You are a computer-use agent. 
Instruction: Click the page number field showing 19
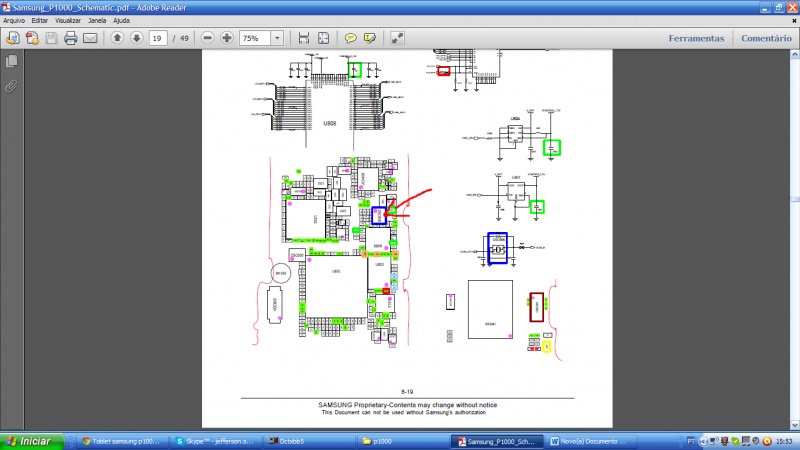tap(158, 38)
